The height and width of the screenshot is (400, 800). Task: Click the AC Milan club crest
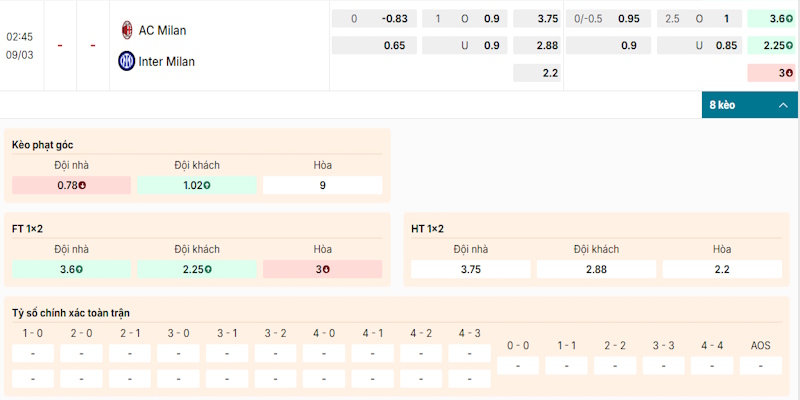tap(126, 30)
